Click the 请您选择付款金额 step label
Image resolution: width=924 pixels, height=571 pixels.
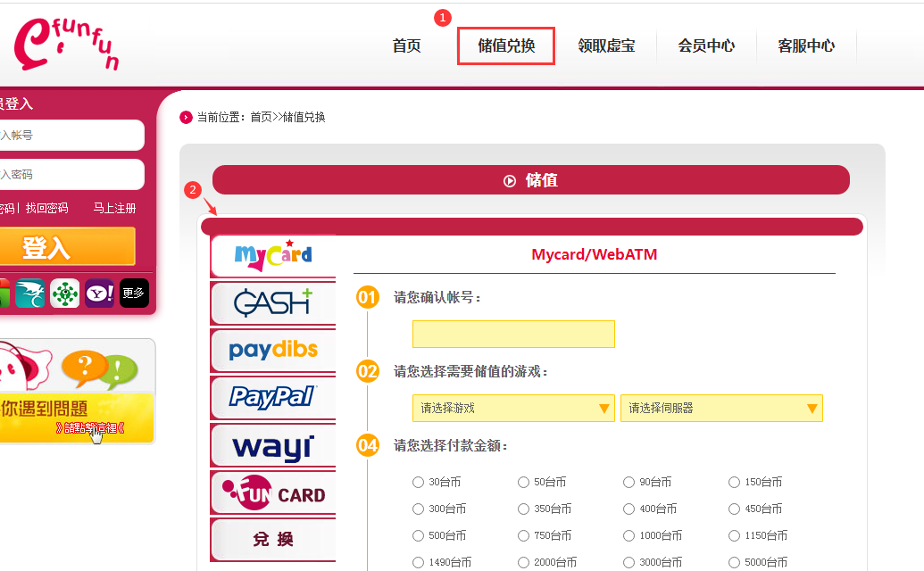click(450, 445)
